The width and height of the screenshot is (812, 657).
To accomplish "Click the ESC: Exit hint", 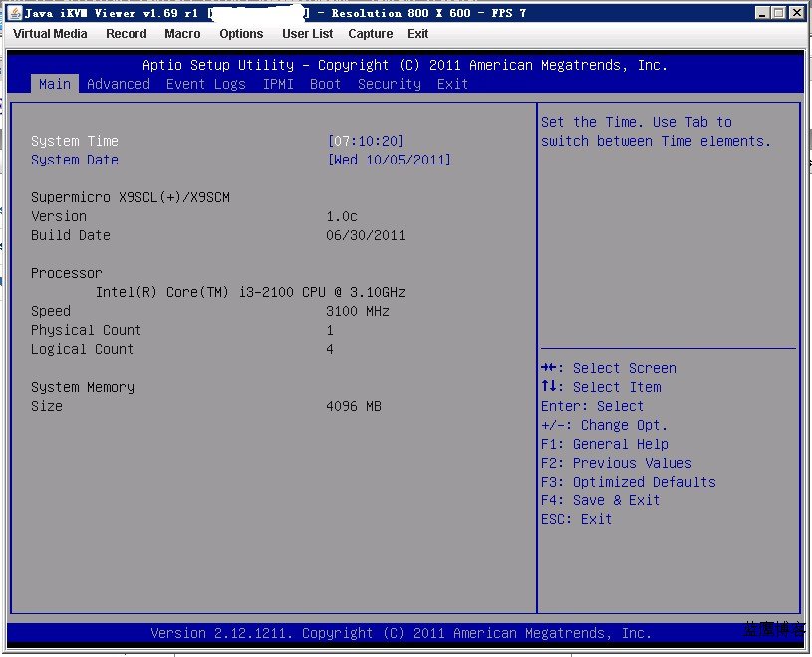I will click(577, 519).
